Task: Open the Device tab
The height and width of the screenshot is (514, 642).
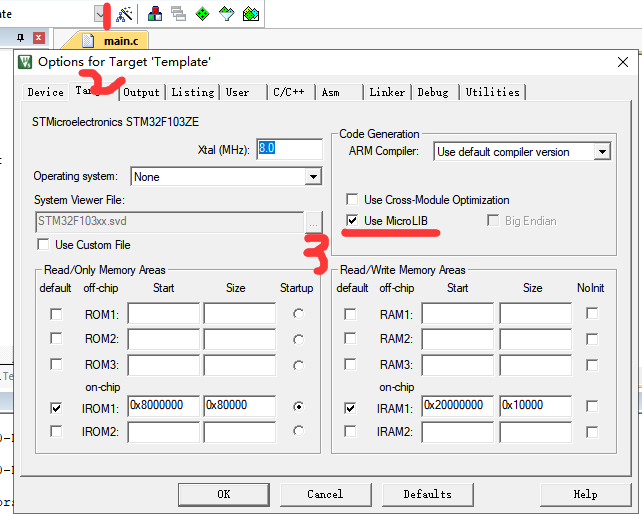Action: (45, 93)
